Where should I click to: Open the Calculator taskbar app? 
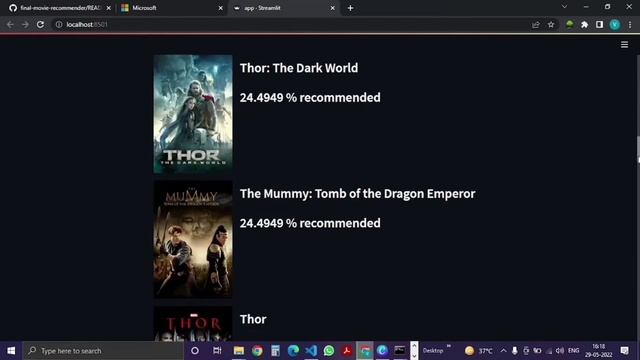click(x=276, y=351)
